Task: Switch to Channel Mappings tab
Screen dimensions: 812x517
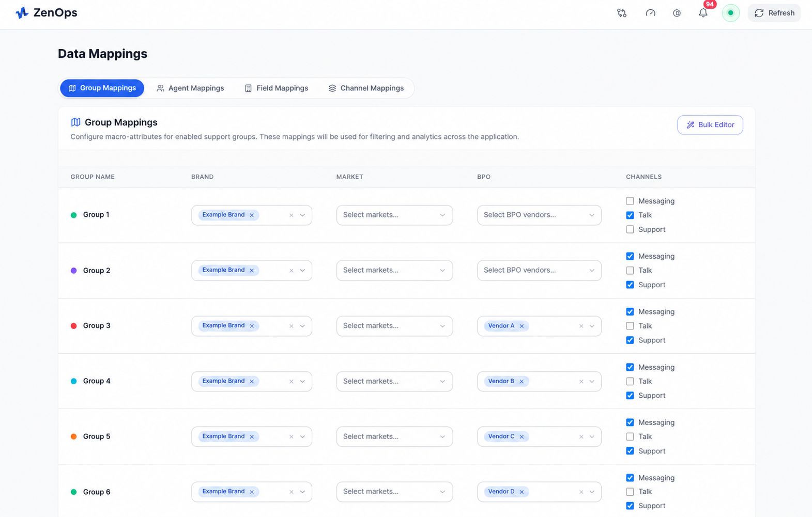Action: [x=366, y=88]
